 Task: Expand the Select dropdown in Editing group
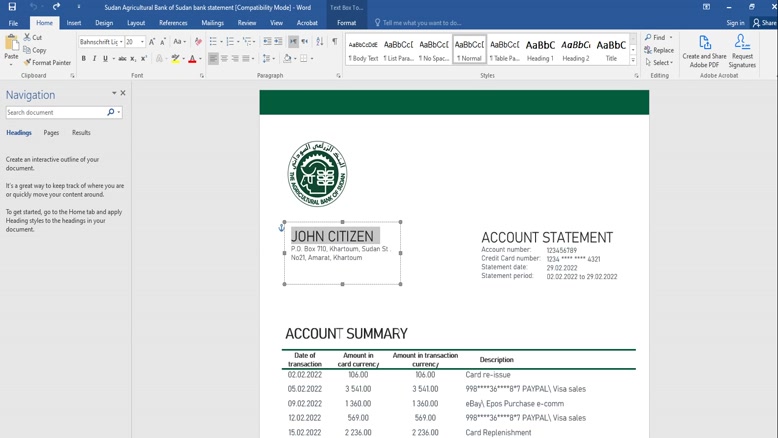(660, 63)
